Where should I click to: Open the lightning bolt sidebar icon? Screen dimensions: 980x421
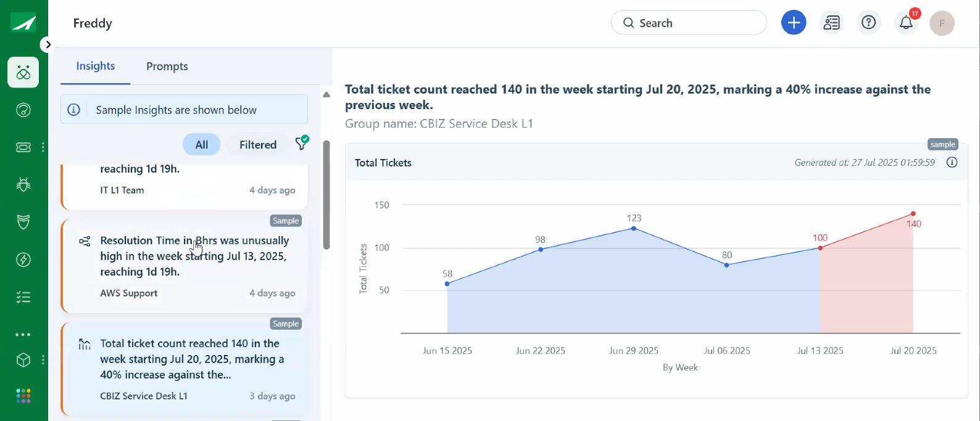point(23,260)
